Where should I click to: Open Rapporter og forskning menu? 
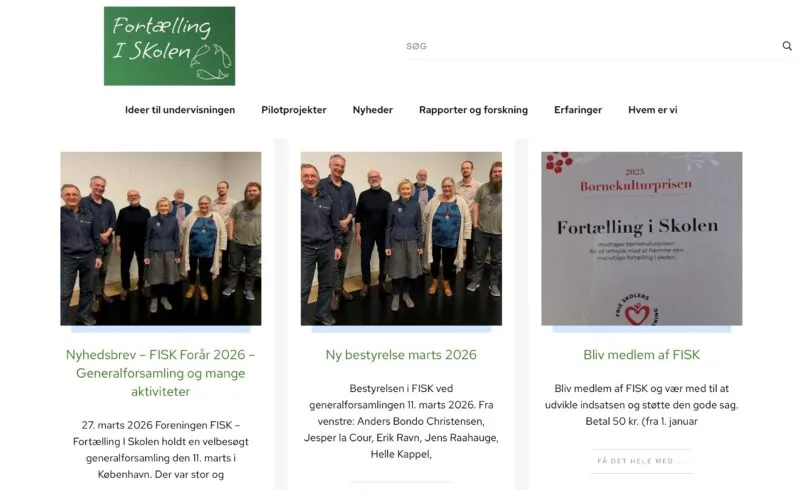pos(473,110)
